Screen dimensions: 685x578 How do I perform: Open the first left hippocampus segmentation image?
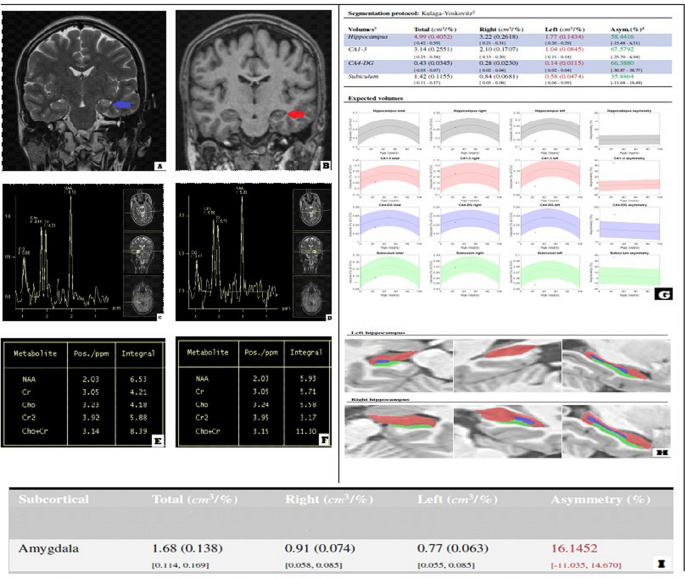click(398, 366)
